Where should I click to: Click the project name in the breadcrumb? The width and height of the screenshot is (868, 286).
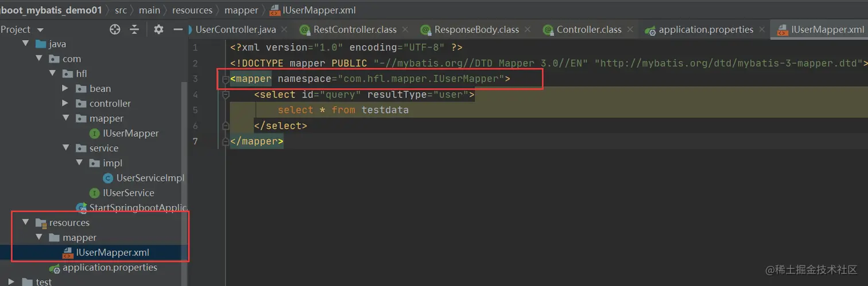click(51, 10)
